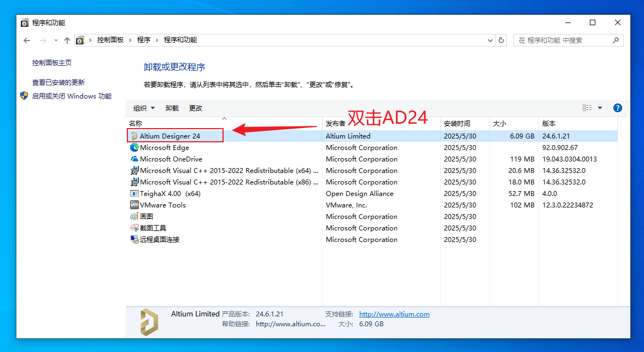644x352 pixels.
Task: Click the Microsoft Edge icon in list
Action: pos(134,147)
